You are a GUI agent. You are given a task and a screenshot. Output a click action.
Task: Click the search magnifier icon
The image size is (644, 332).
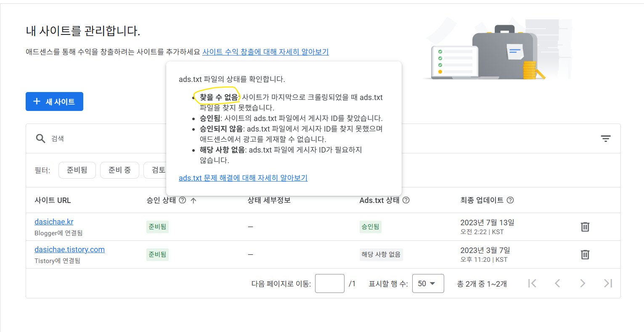click(x=40, y=138)
